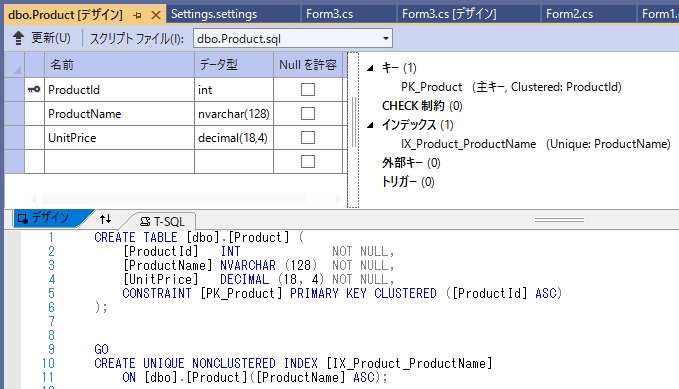679x389 pixels.
Task: Click the UnitPrice name cell
Action: coord(120,138)
